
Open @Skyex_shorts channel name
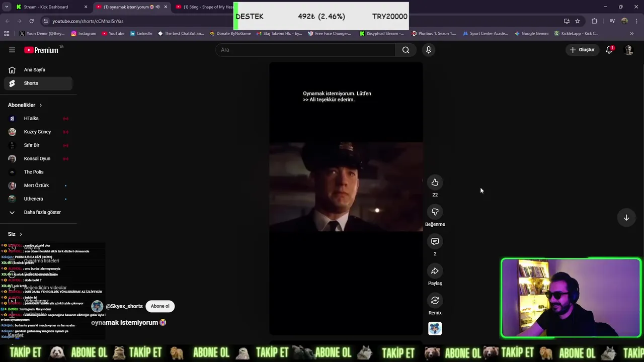124,306
